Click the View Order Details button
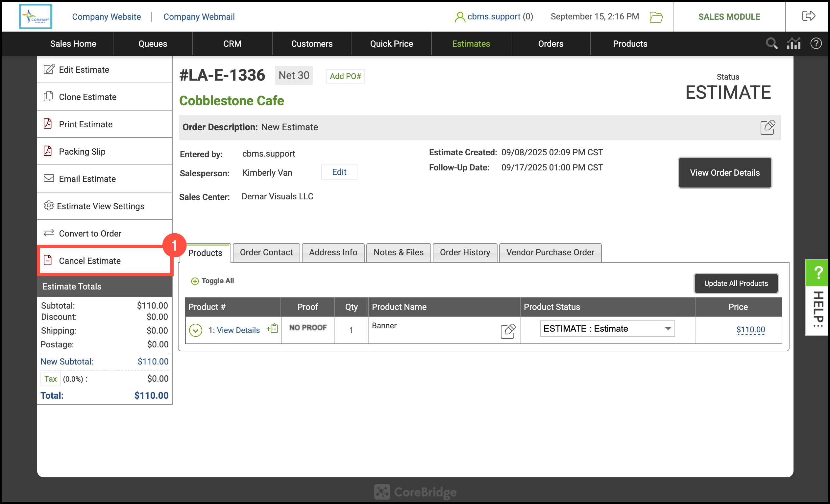This screenshot has width=830, height=504. pyautogui.click(x=724, y=172)
